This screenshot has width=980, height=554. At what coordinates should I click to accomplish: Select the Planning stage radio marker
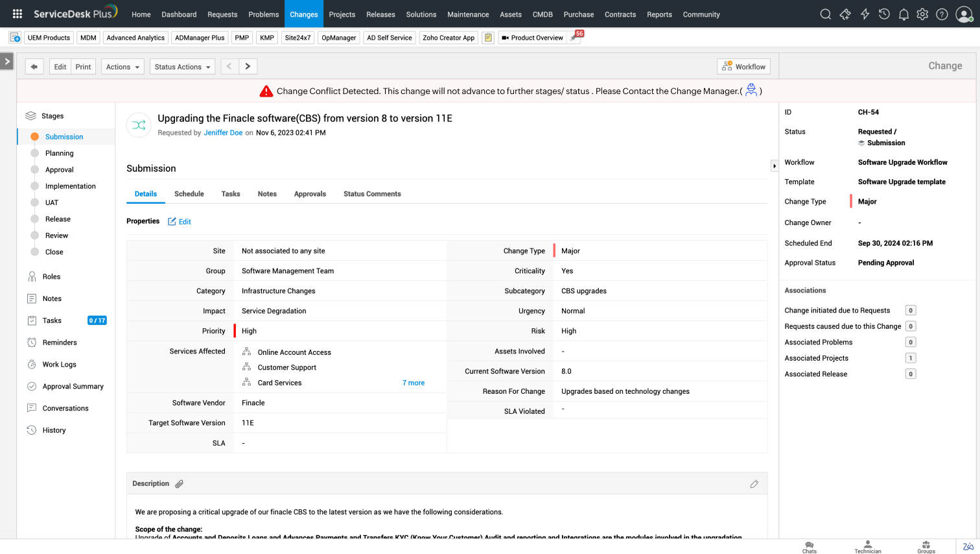(x=35, y=153)
